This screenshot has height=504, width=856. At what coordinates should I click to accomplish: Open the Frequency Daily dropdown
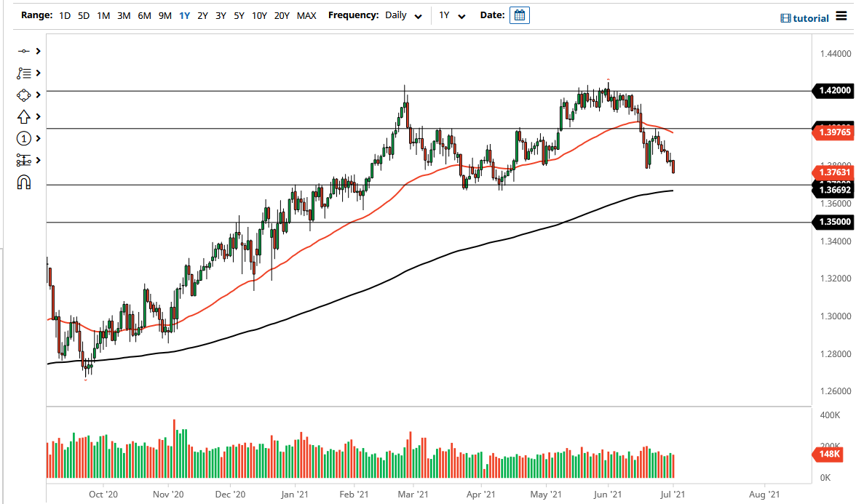coord(403,15)
